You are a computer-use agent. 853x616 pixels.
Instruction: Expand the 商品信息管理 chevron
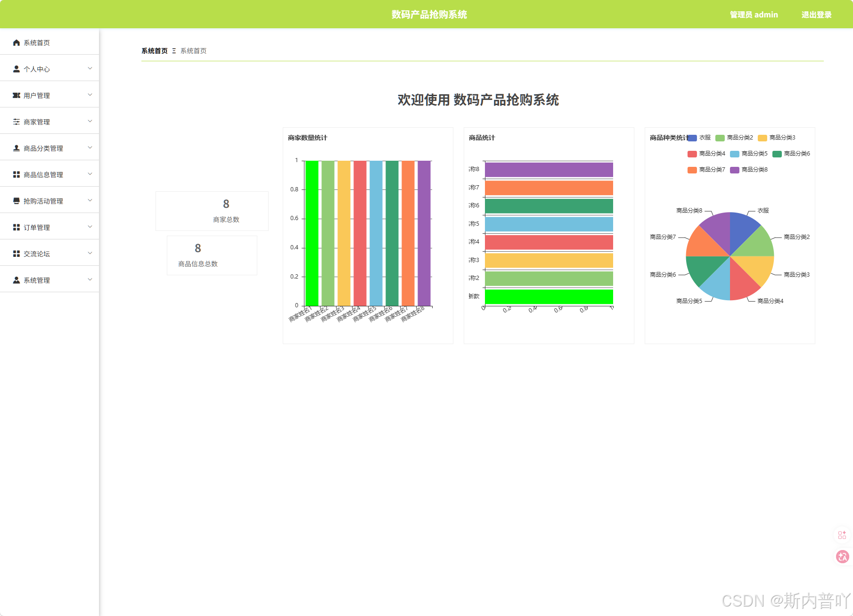pyautogui.click(x=90, y=174)
